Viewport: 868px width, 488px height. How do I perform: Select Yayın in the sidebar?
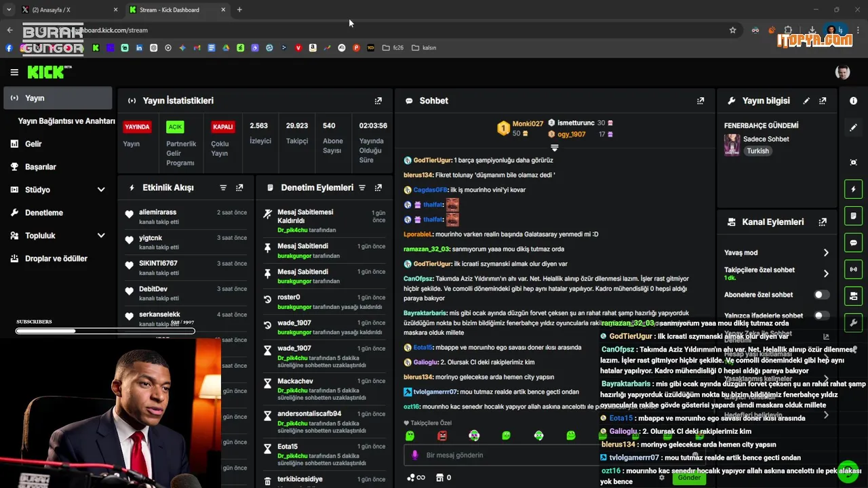click(x=58, y=98)
